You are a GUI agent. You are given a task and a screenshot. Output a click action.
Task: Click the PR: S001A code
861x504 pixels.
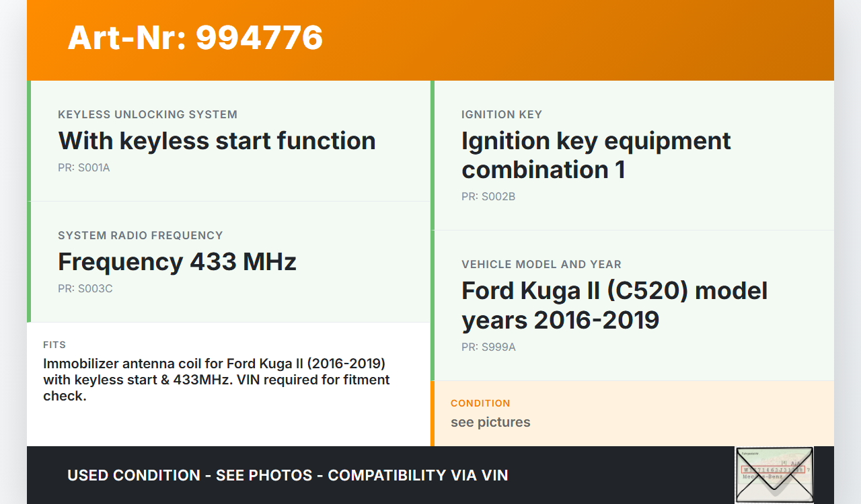(84, 168)
